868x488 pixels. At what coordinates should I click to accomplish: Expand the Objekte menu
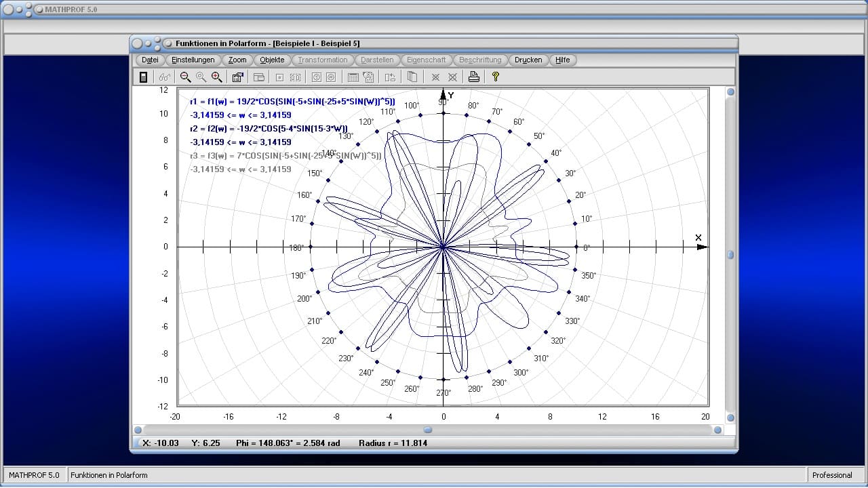tap(272, 60)
